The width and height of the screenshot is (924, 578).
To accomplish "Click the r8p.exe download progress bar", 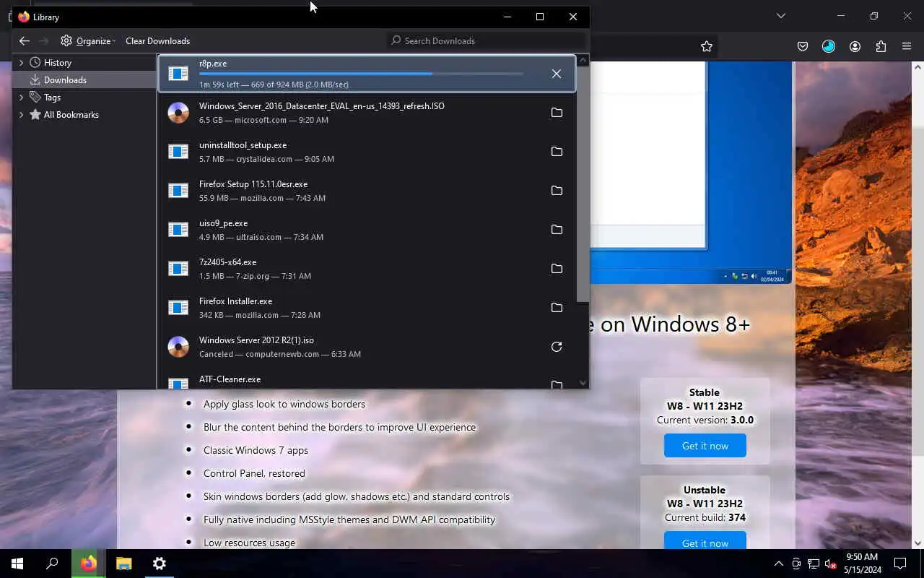I will [x=361, y=74].
